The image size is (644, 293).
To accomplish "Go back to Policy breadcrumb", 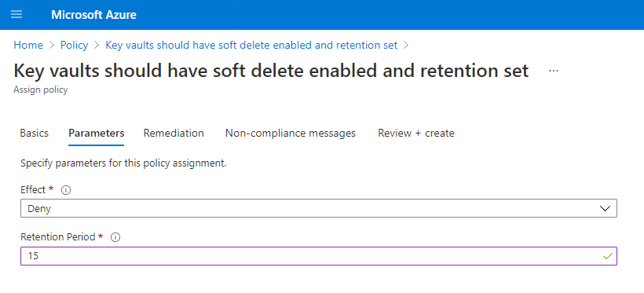I will [x=75, y=46].
